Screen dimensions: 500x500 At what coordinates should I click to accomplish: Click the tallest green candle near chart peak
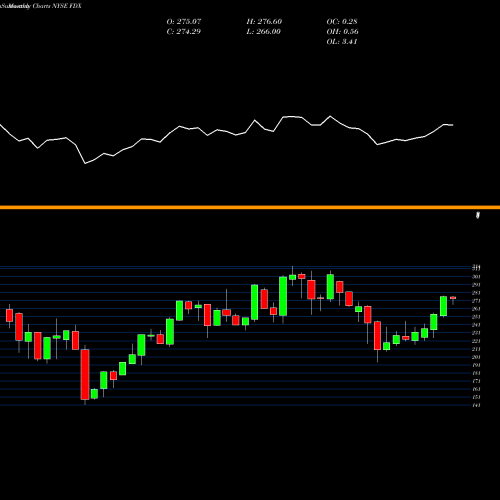283,296
